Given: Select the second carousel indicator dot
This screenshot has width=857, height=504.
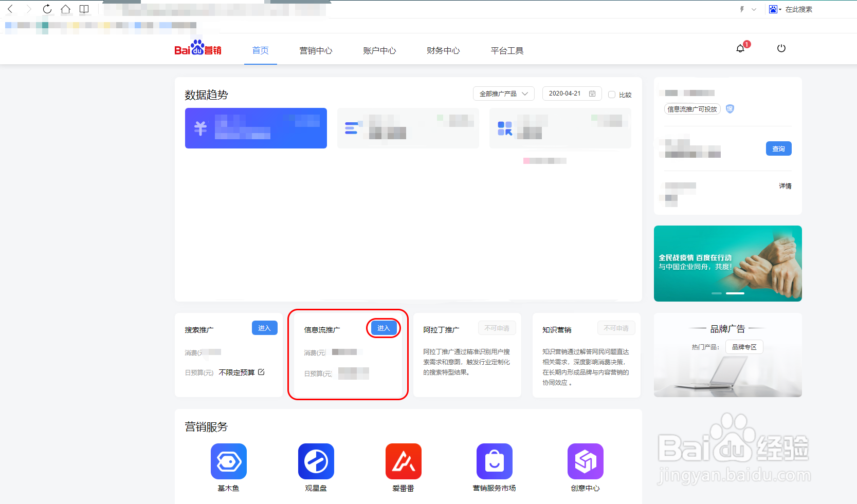Looking at the screenshot, I should pyautogui.click(x=735, y=293).
